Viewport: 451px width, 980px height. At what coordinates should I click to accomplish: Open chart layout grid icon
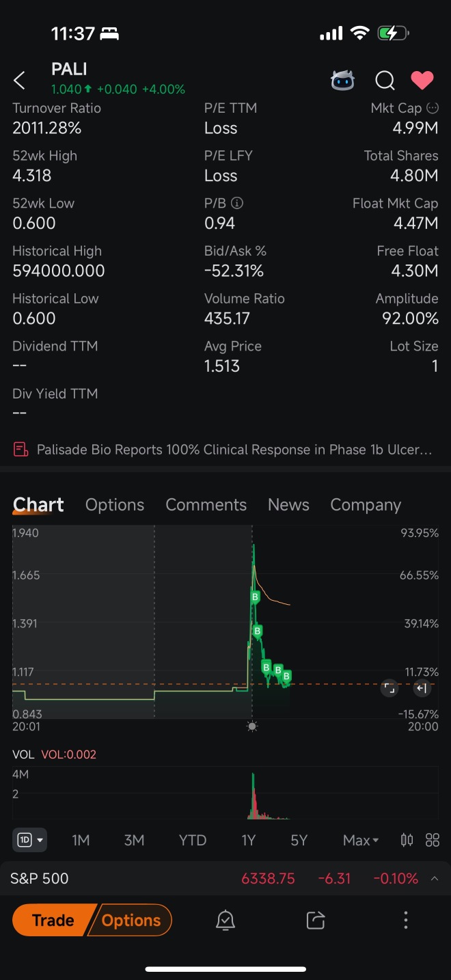click(x=432, y=840)
